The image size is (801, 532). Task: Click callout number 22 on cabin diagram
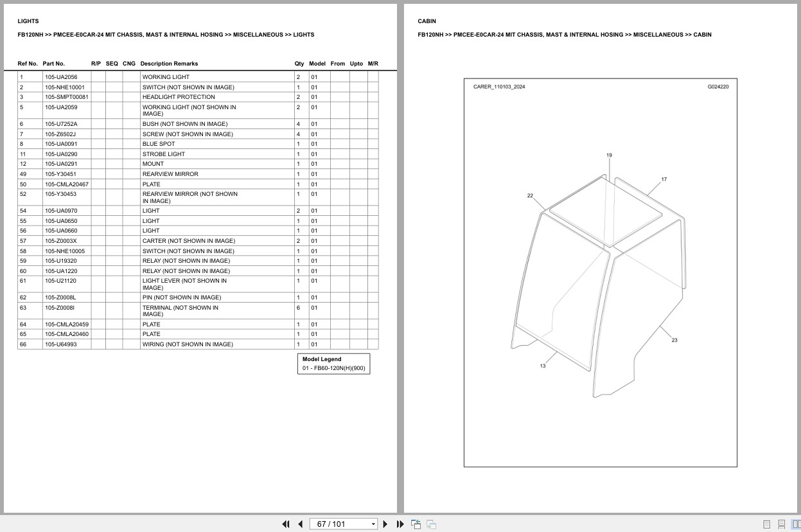pos(530,195)
